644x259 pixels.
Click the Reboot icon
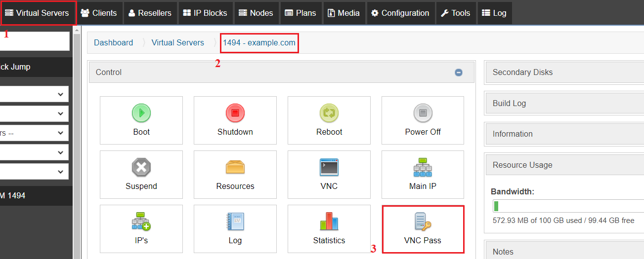click(329, 113)
